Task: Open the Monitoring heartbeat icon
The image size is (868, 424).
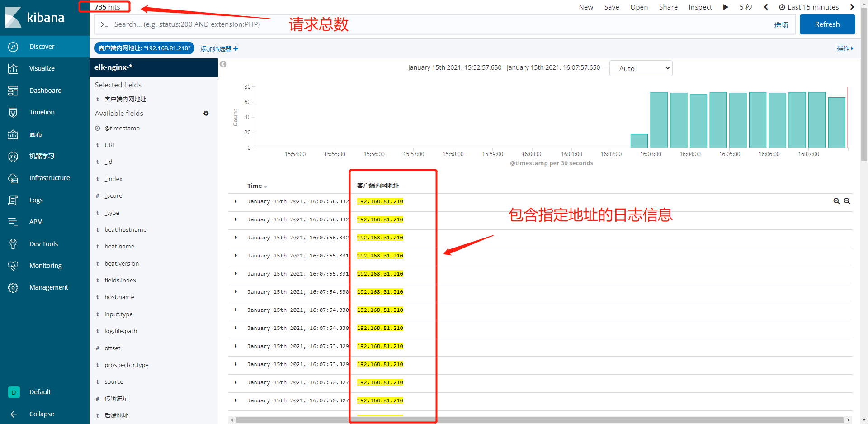Action: [x=13, y=266]
